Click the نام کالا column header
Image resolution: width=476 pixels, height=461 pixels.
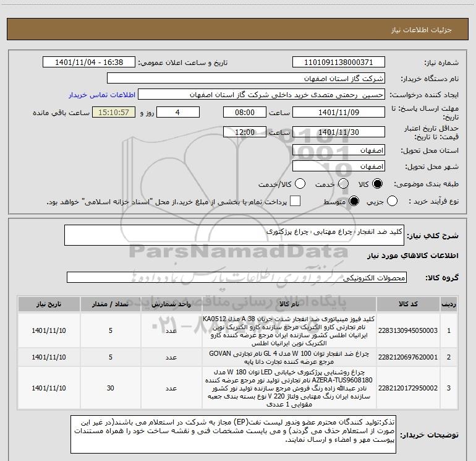pos(289,304)
